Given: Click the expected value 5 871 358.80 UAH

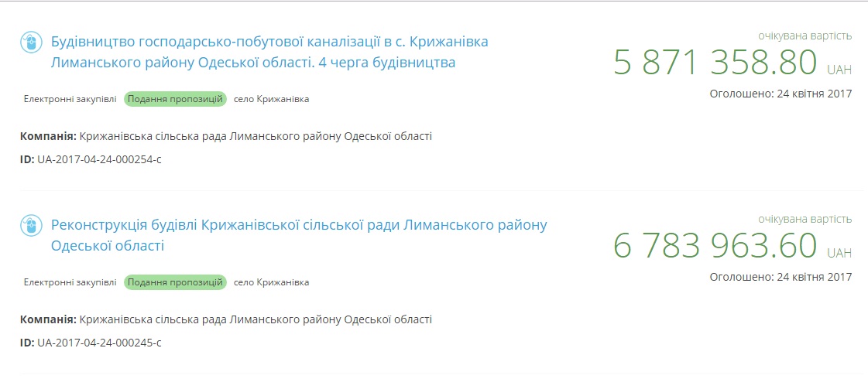Looking at the screenshot, I should tap(715, 63).
